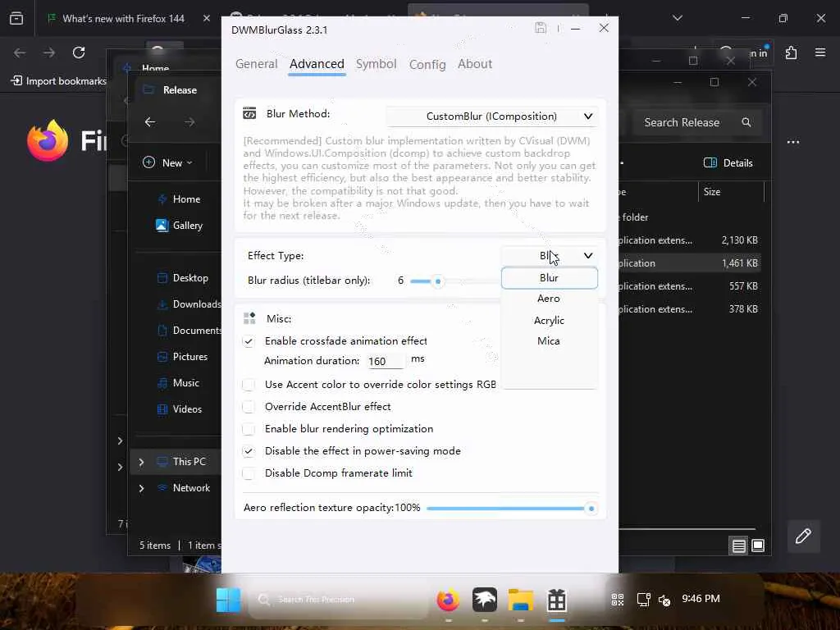Adjust Aero reflection texture opacity slider
Image resolution: width=840 pixels, height=630 pixels.
591,509
